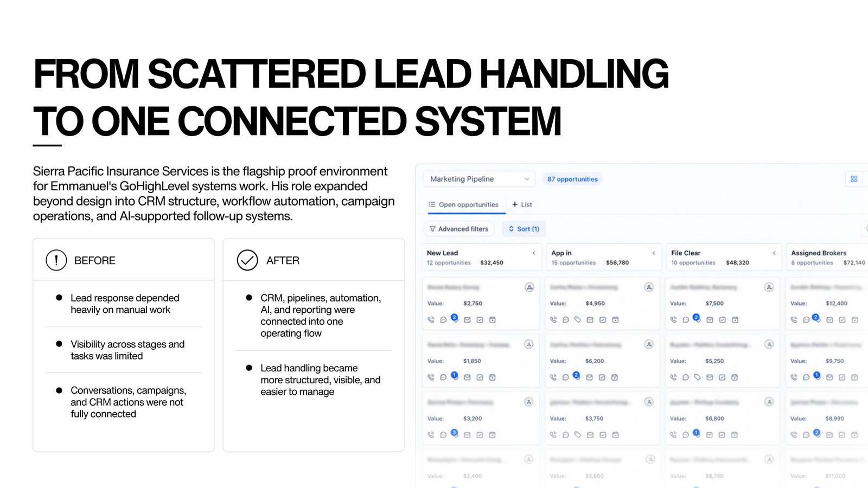Click phone icon on the $4,950 card
Screen dimensions: 868x488
[x=553, y=320]
